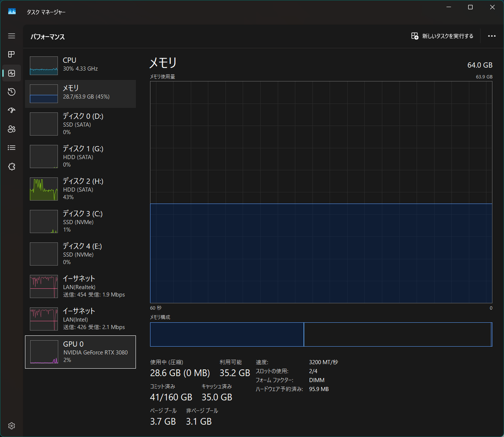Select the LAN(Intel) ethernet entry

pos(80,319)
